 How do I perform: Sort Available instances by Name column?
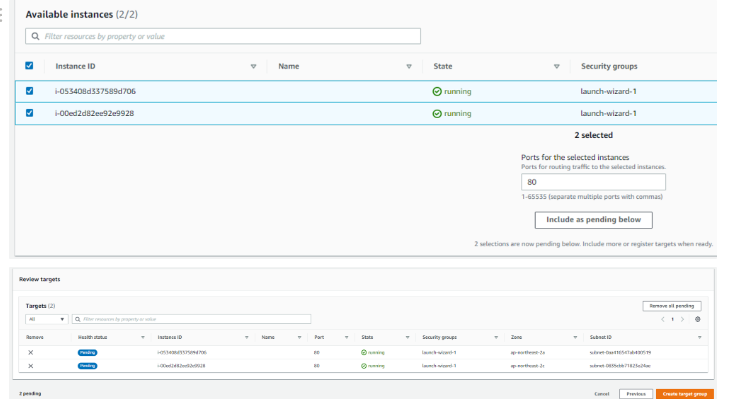409,67
